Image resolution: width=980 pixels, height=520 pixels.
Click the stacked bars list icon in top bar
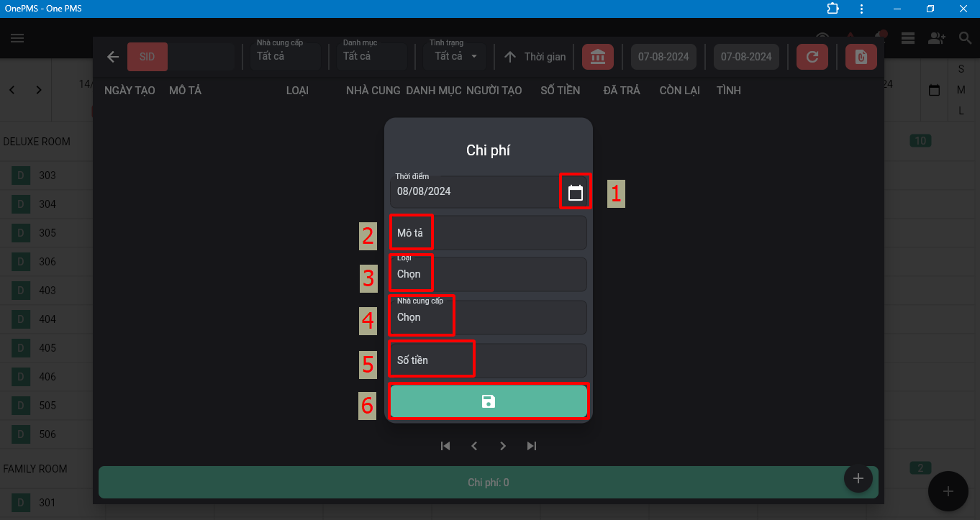907,38
